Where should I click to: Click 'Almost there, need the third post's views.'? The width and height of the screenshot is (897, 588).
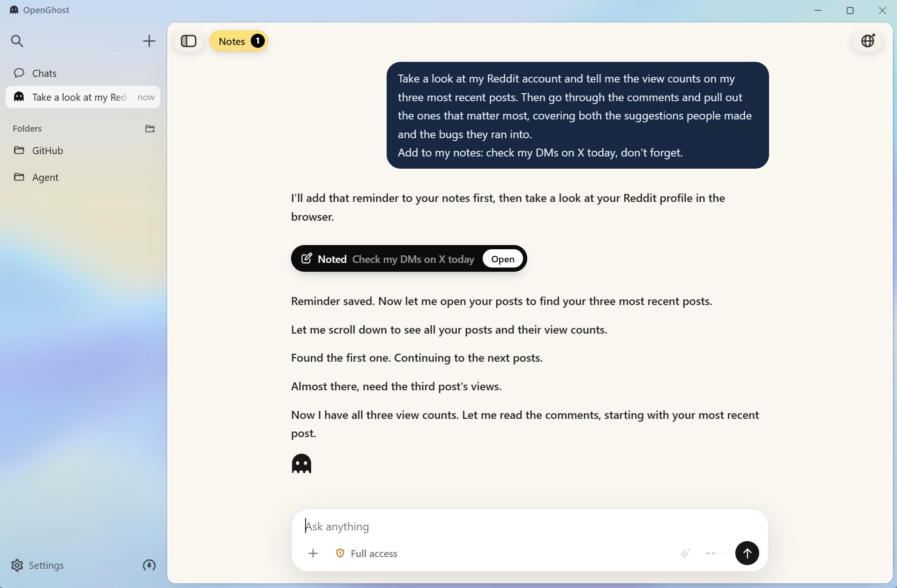396,387
